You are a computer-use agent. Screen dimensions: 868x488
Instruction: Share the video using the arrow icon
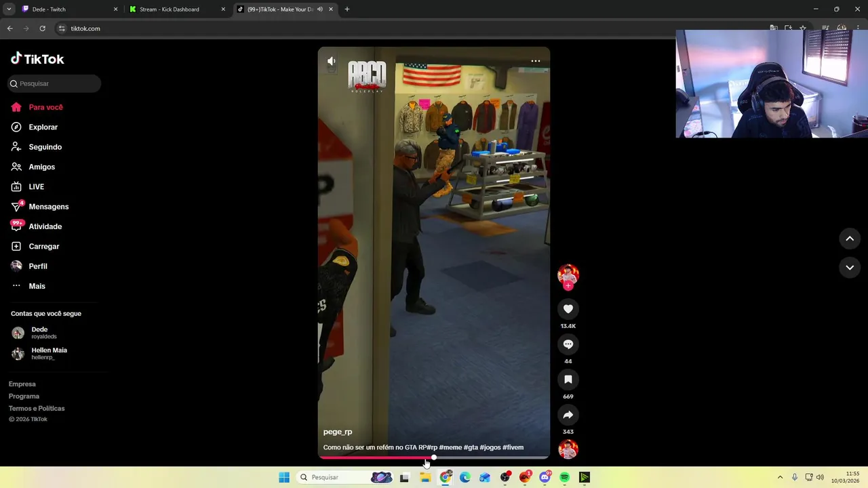[568, 415]
